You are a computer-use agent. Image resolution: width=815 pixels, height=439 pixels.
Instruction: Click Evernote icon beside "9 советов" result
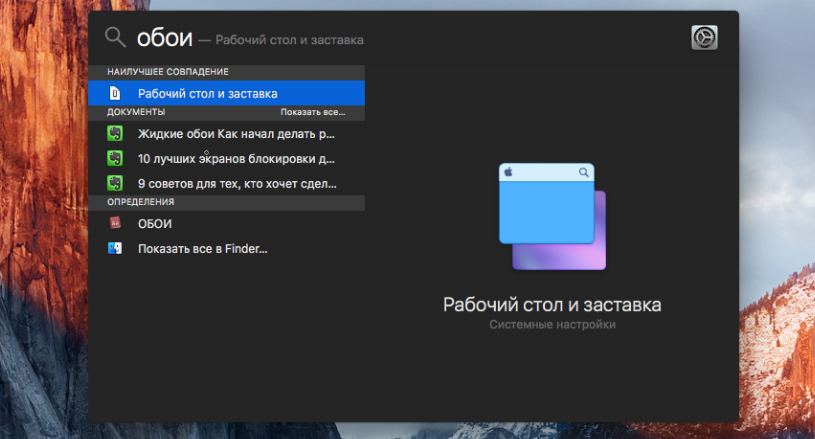[x=115, y=183]
